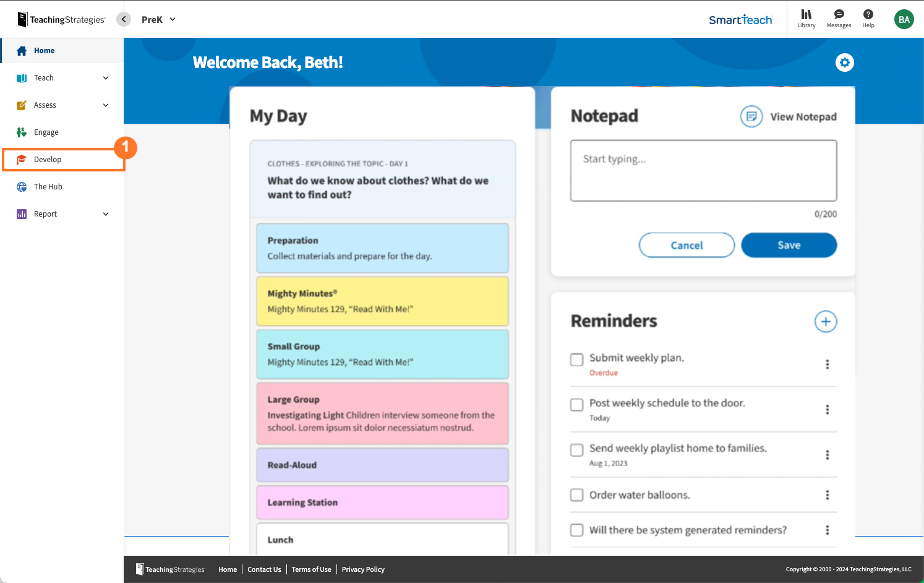This screenshot has width=924, height=583.
Task: Open the dashboard settings gear icon
Action: tap(845, 63)
